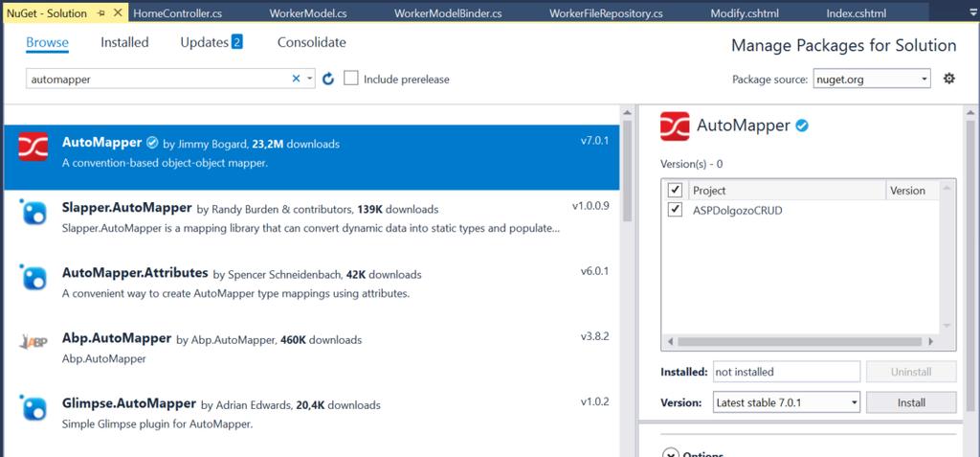Switch to the Updates tab

[205, 42]
